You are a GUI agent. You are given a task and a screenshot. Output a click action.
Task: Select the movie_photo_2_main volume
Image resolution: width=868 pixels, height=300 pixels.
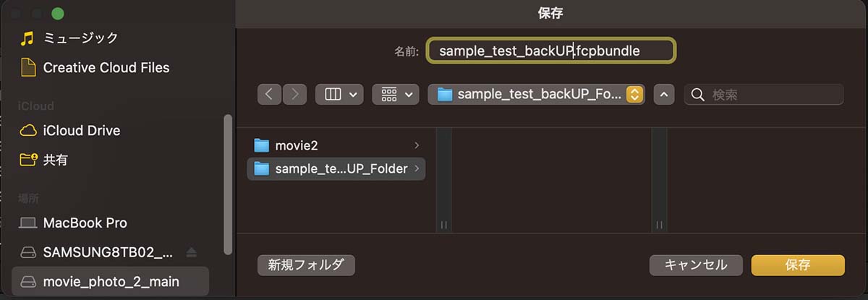pos(110,281)
